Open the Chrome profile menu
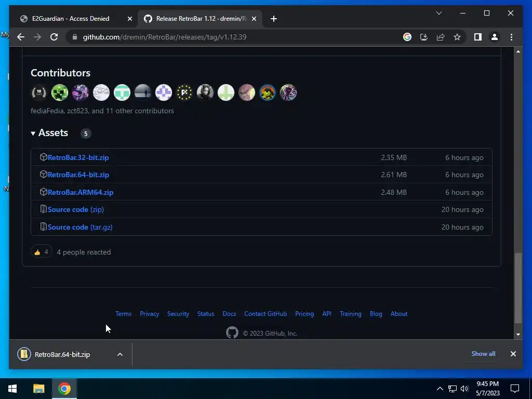532x399 pixels. (495, 37)
